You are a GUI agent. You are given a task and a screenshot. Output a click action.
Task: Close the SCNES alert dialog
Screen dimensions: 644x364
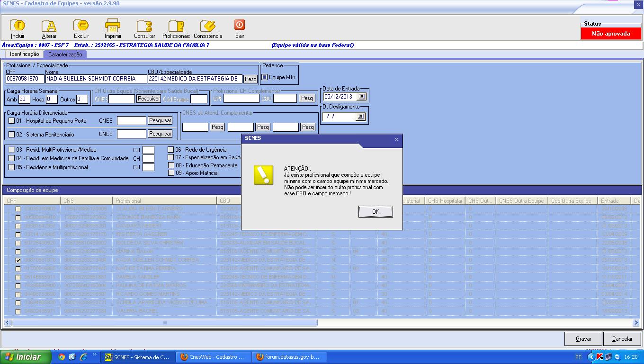396,139
